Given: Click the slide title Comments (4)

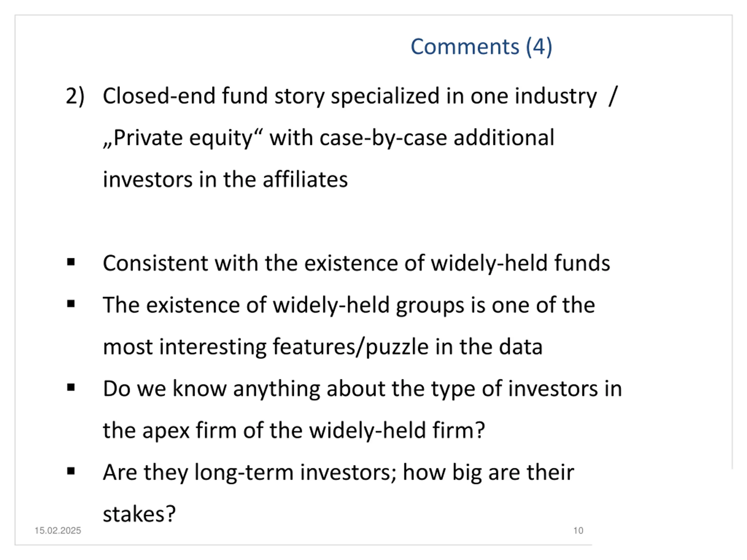Looking at the screenshot, I should click(481, 47).
